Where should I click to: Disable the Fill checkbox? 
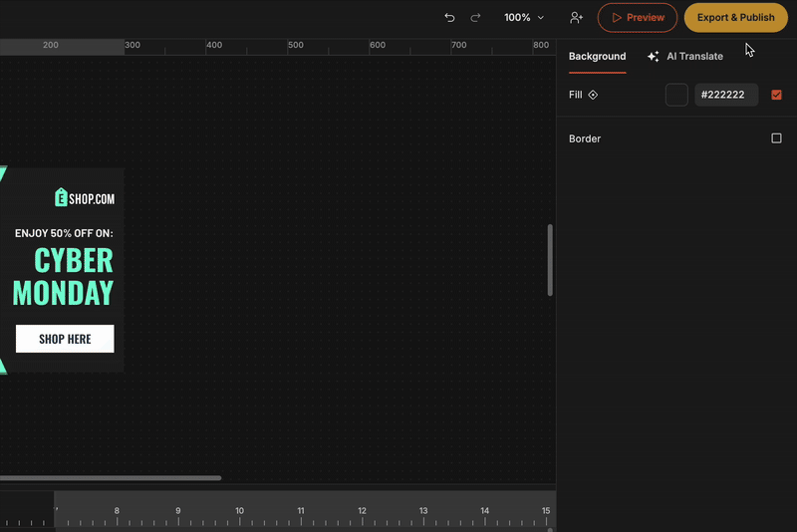(x=776, y=96)
